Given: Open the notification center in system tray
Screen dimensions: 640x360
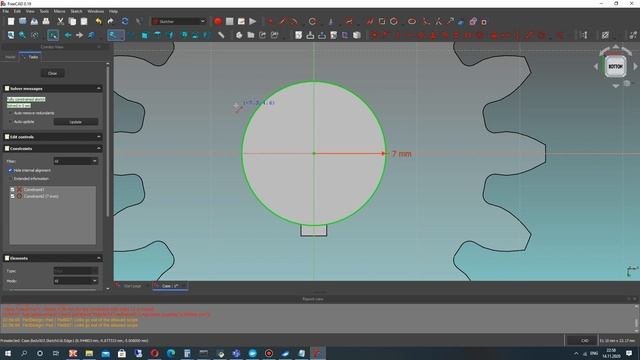Looking at the screenshot, I should (x=629, y=353).
